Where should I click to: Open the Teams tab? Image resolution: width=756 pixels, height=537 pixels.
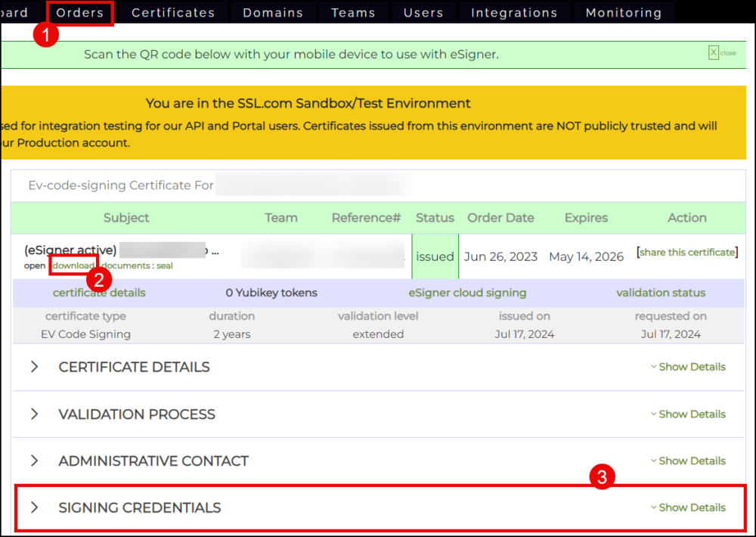point(353,13)
